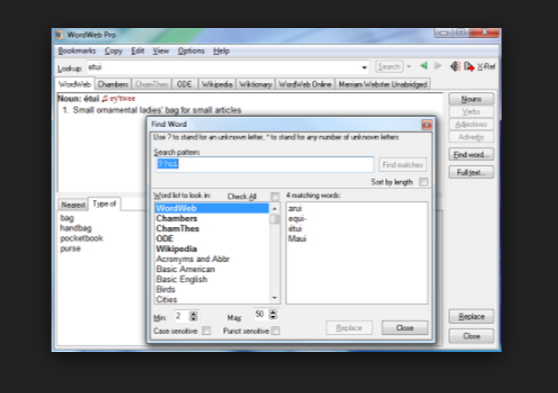The width and height of the screenshot is (558, 393).
Task: Play the étui pronunciation note icon
Action: pos(105,99)
